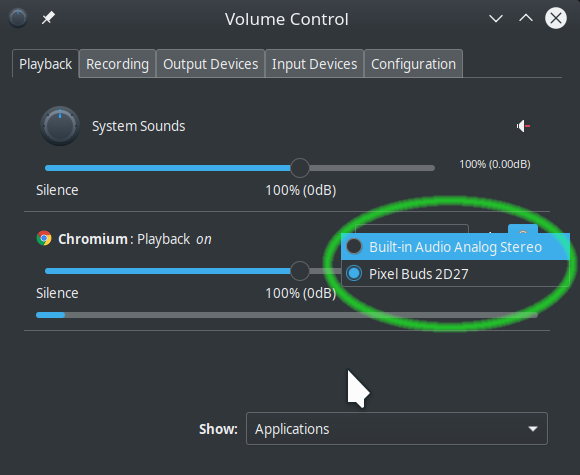Click the pin window icon in title bar
The height and width of the screenshot is (475, 580).
click(48, 18)
